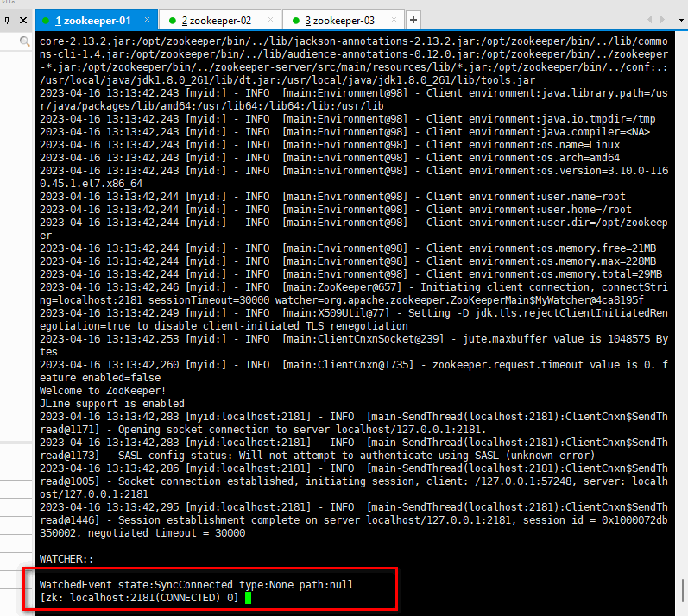
Task: Click the 'negotiated timeout = 30000' text
Action: pyautogui.click(x=167, y=533)
